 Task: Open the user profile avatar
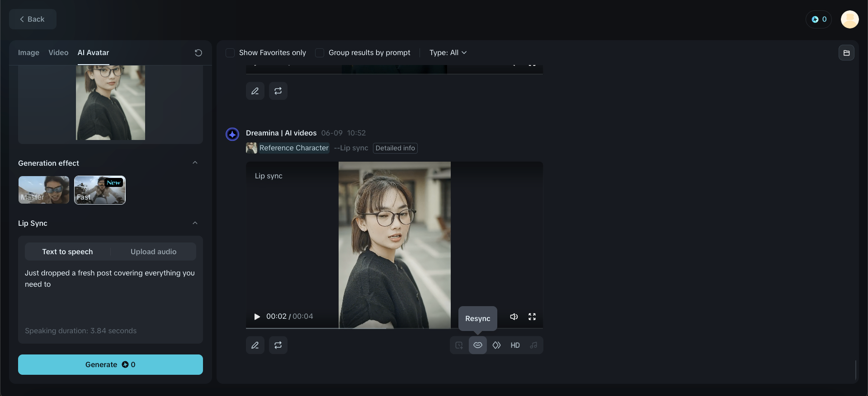coord(849,19)
